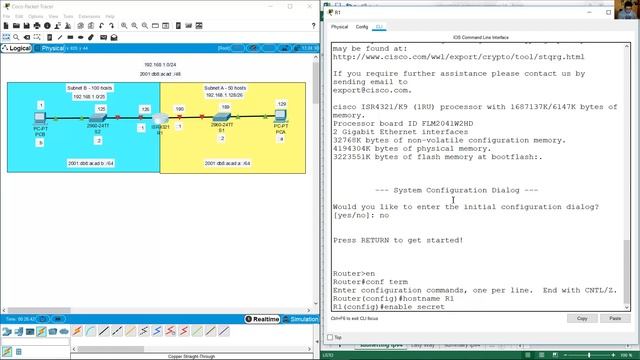Screen dimensions: 640x360
Task: Click the Open file folder icon
Action: tap(16, 26)
